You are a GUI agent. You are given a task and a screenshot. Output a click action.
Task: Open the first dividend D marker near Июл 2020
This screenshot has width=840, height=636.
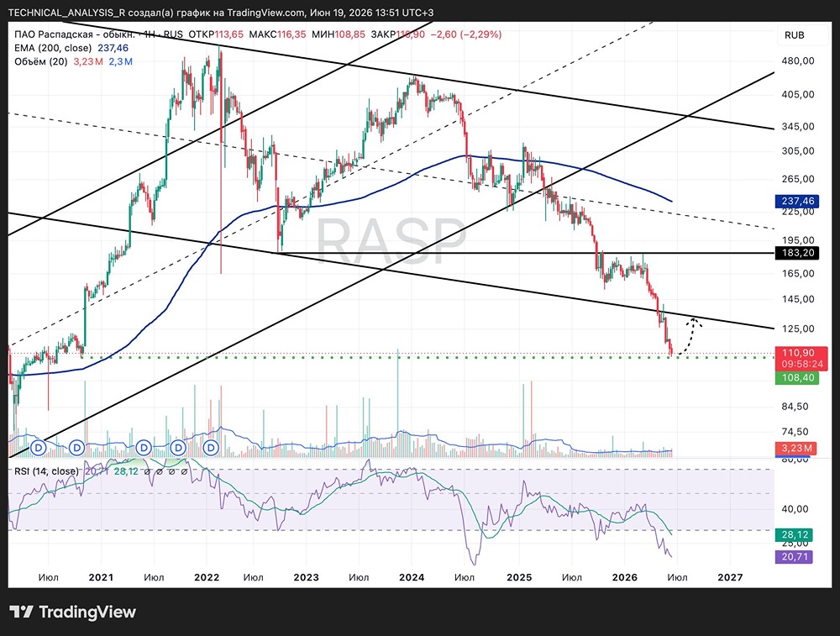click(x=39, y=447)
